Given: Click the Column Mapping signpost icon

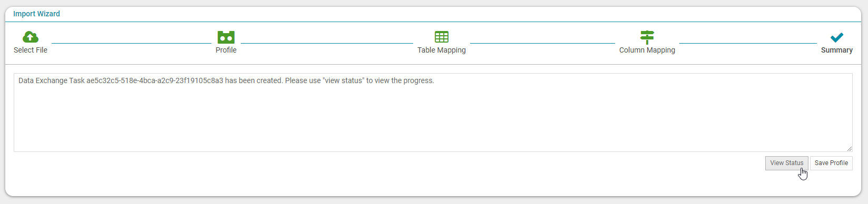Looking at the screenshot, I should [647, 37].
